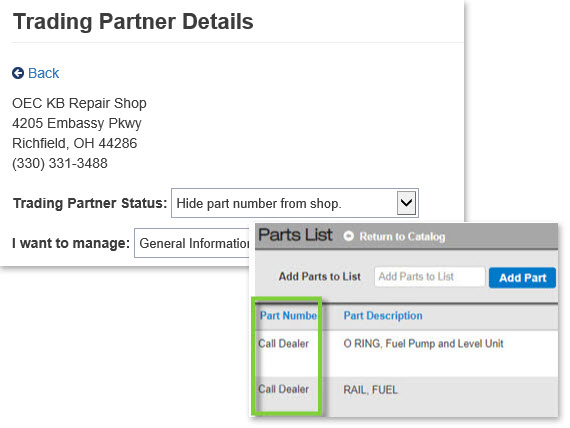Click the Add Part button
The image size is (570, 428).
coord(522,278)
